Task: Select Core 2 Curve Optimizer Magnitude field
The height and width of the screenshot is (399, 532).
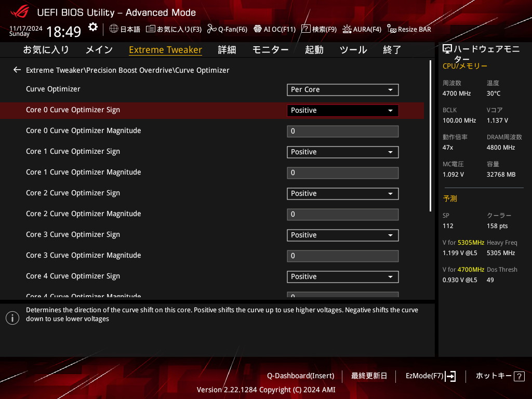Action: 343,215
